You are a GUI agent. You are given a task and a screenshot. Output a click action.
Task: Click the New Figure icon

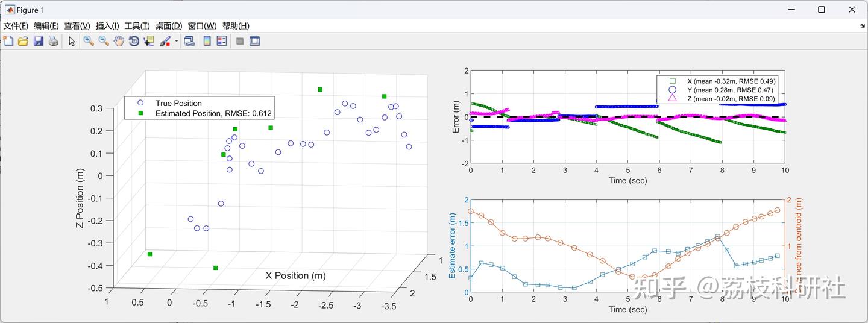click(x=8, y=41)
